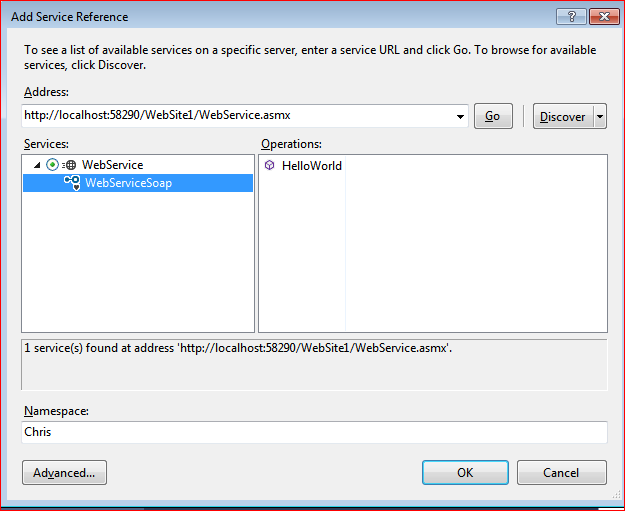The height and width of the screenshot is (511, 625).
Task: Click into the Namespace field containing Chris
Action: [314, 432]
